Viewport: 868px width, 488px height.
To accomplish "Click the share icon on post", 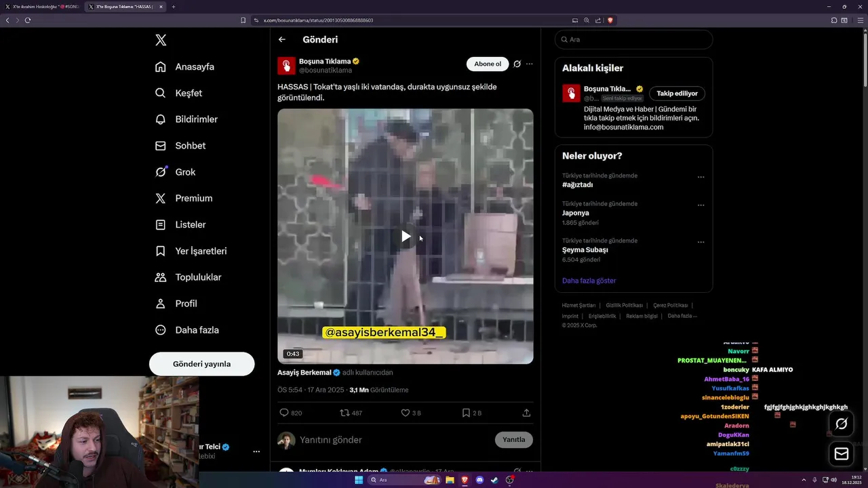I will (x=526, y=413).
